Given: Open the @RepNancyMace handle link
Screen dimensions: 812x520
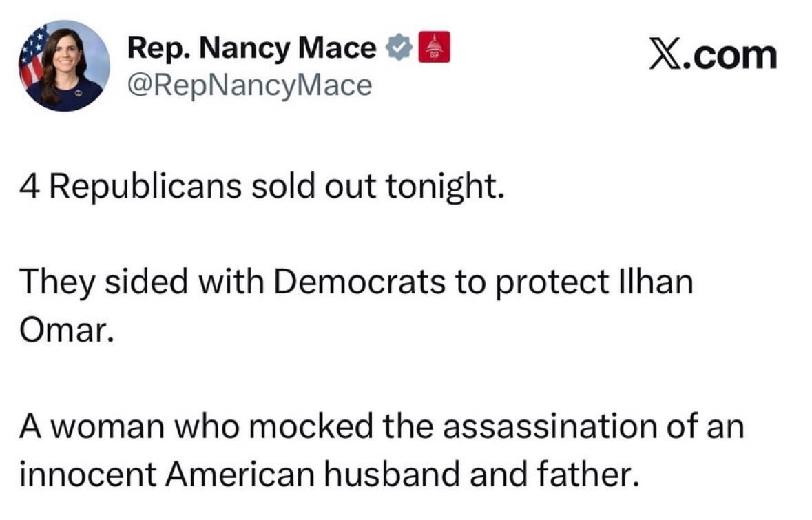Looking at the screenshot, I should click(x=249, y=85).
